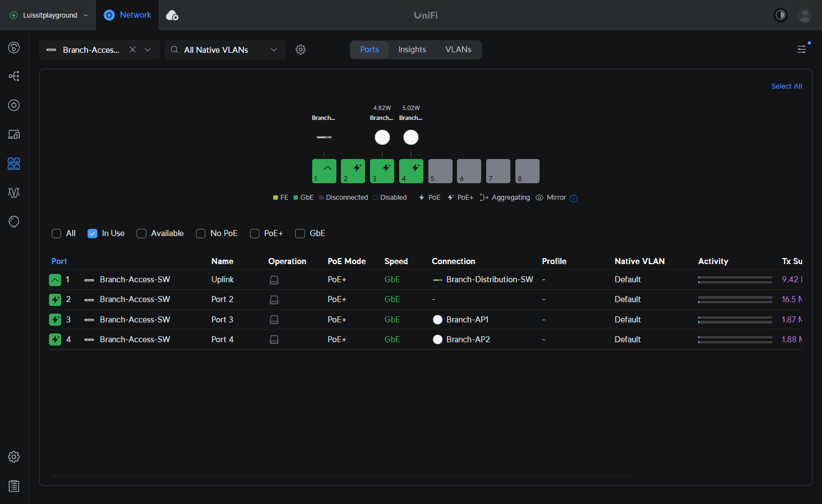Click port 2 row lightning status icon
822x504 pixels.
tap(55, 300)
